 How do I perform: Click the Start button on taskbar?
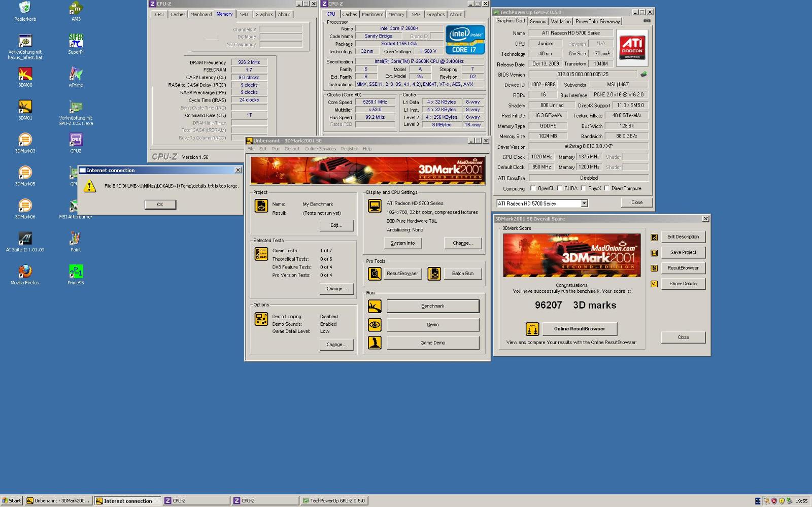pos(12,501)
